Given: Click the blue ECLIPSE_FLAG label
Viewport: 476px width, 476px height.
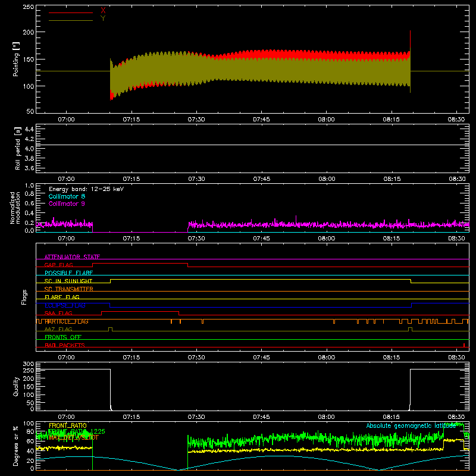Looking at the screenshot, I should 65,305.
